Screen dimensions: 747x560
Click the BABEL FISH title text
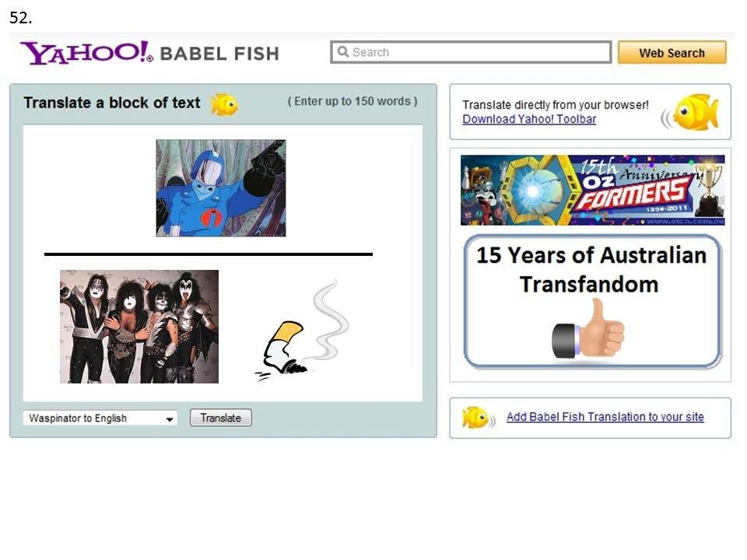[x=219, y=54]
